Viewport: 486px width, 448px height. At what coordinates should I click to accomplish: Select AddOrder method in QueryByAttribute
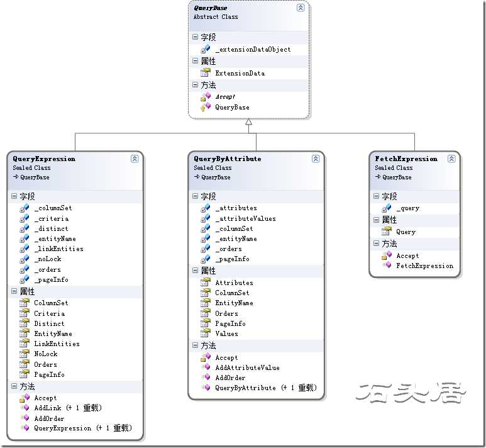230,378
